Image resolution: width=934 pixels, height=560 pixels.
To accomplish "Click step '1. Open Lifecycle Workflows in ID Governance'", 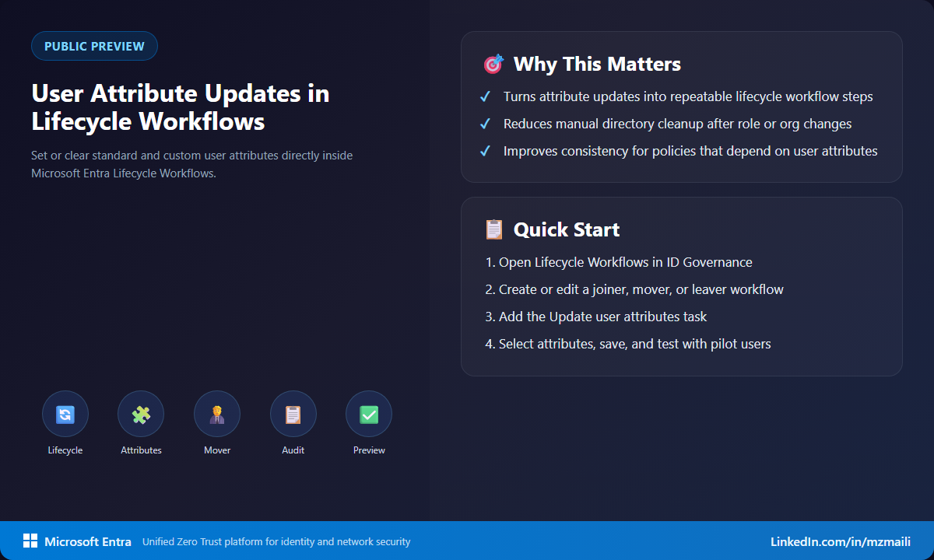I will point(619,262).
